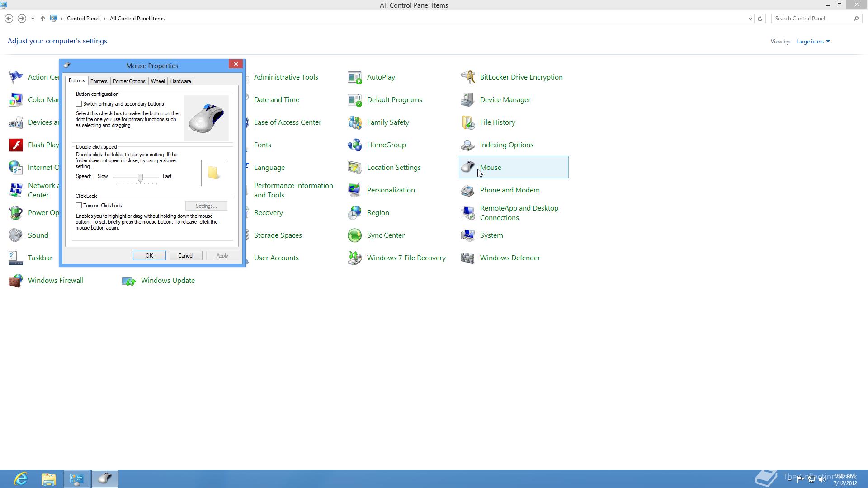
Task: Click the double-click test folder
Action: (213, 172)
